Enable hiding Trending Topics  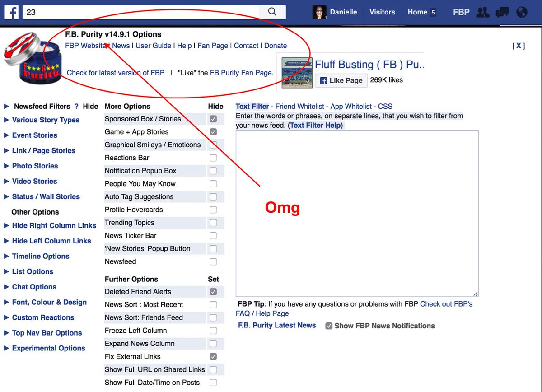213,223
